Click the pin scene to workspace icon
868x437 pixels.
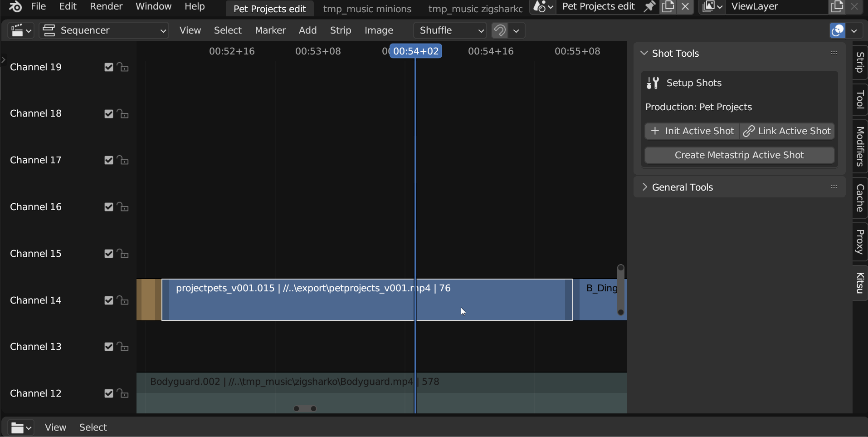point(649,7)
